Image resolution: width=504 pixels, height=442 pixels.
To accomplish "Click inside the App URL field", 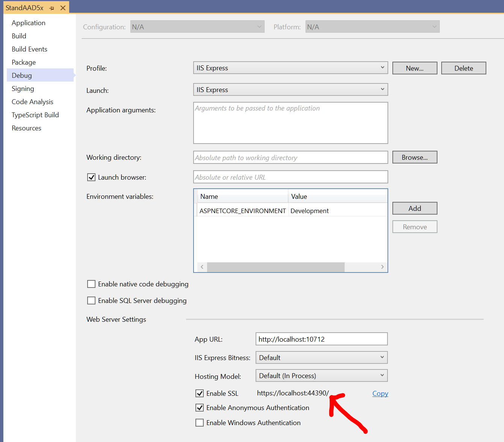I will (321, 339).
